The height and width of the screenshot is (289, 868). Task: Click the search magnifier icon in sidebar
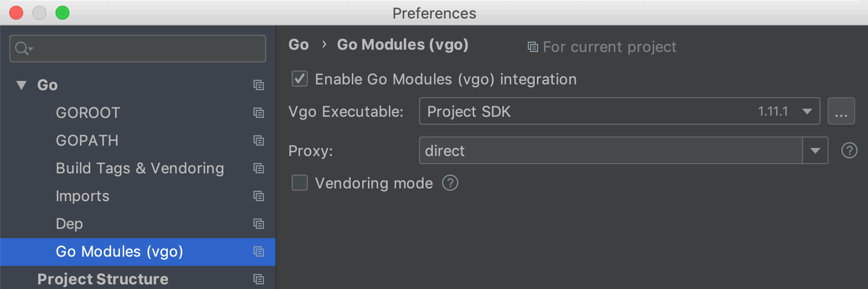(x=23, y=49)
